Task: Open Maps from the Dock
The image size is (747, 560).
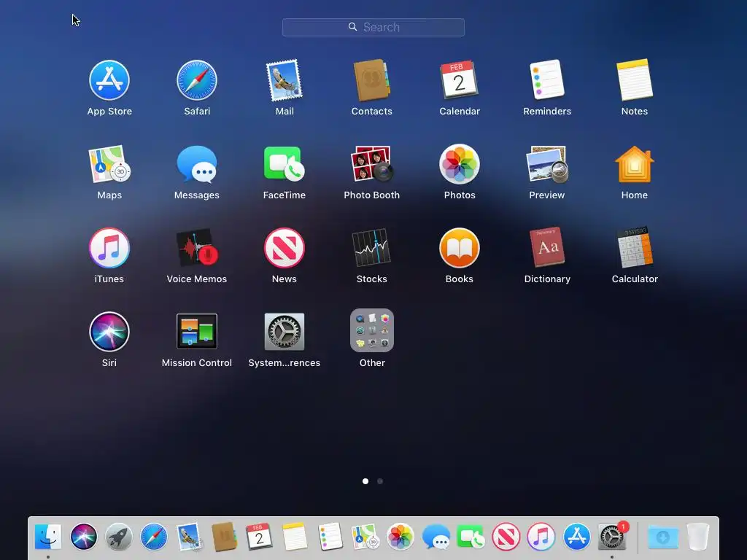Action: coord(365,537)
